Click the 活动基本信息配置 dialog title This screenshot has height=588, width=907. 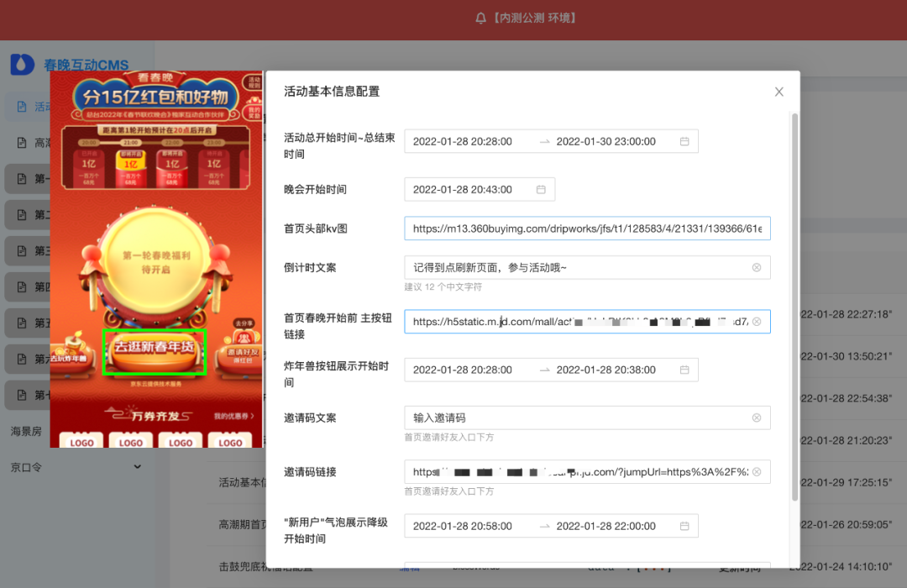pos(332,92)
